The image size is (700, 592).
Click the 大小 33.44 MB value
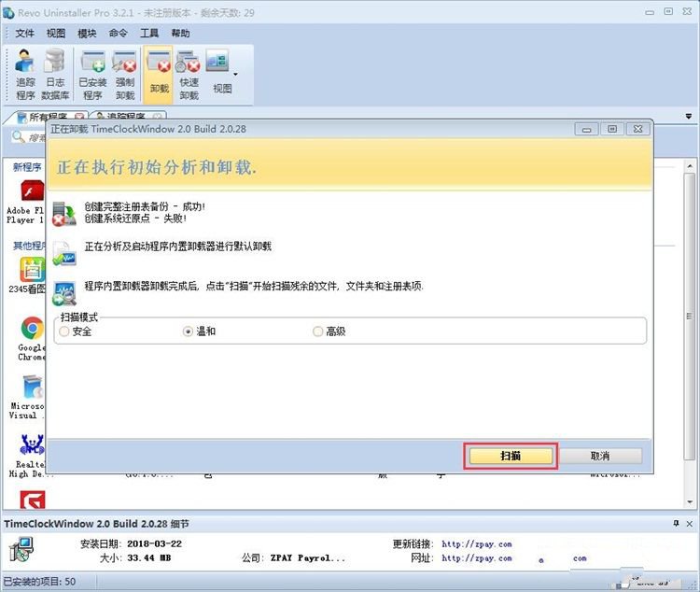(149, 557)
